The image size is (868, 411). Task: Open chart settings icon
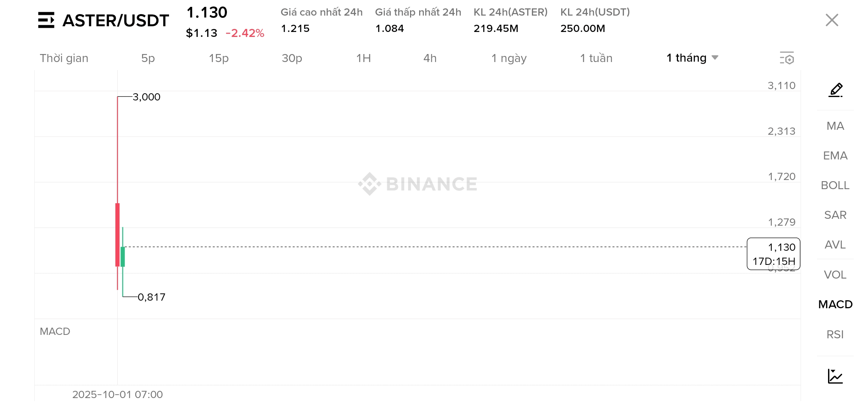(x=787, y=58)
